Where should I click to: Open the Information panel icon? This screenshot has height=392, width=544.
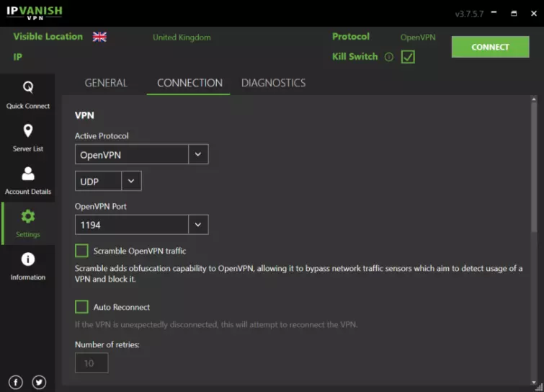coord(27,259)
